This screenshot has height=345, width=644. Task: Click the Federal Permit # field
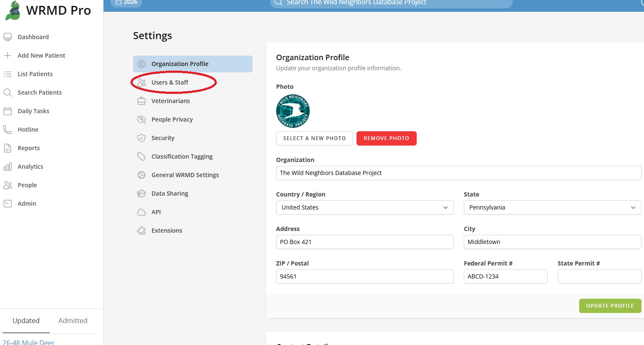pos(506,276)
